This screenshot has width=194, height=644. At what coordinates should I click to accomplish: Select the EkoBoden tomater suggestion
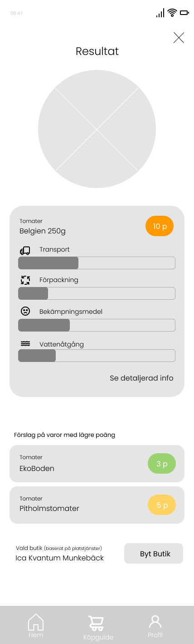97,464
